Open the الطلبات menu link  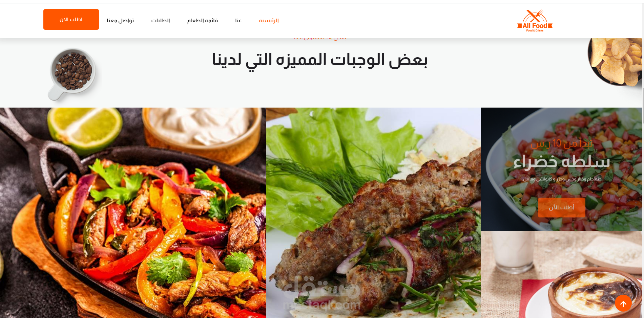click(161, 21)
